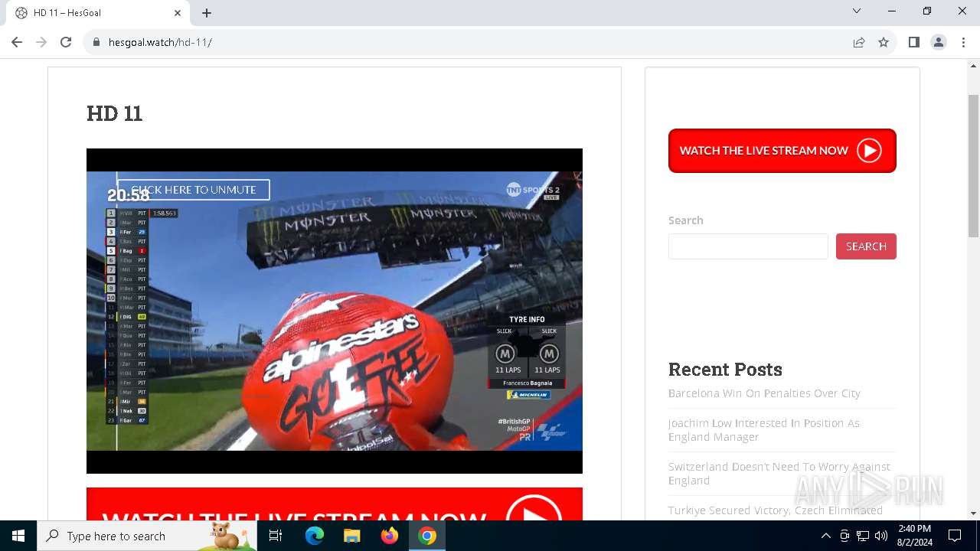The height and width of the screenshot is (551, 980).
Task: Open File Explorer from the taskbar
Action: [351, 536]
